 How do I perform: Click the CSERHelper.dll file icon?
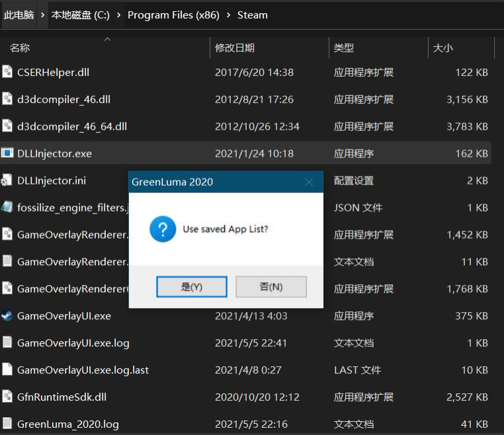pos(7,72)
